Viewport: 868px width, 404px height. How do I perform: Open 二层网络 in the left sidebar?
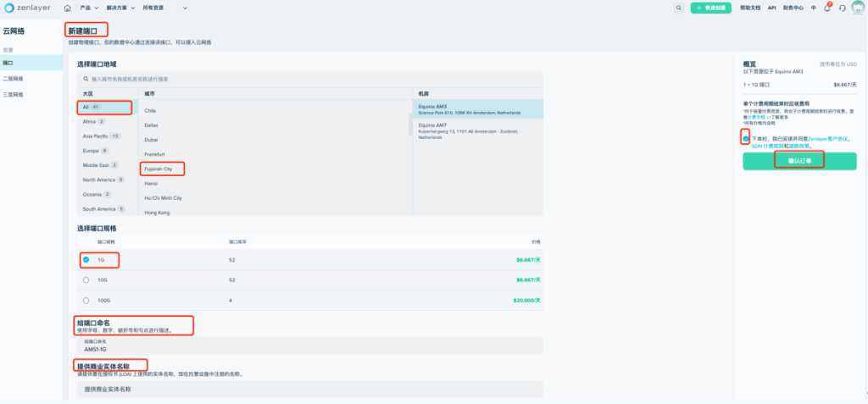pyautogui.click(x=13, y=78)
